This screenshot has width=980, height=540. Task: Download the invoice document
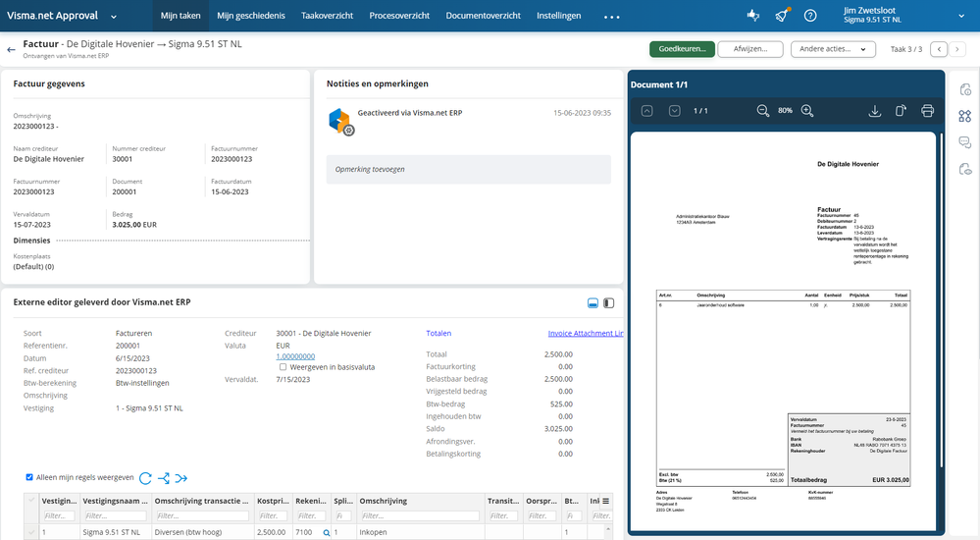875,111
